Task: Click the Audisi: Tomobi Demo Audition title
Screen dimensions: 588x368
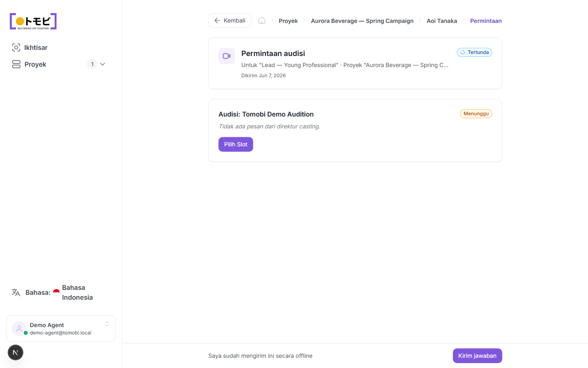Action: (266, 114)
